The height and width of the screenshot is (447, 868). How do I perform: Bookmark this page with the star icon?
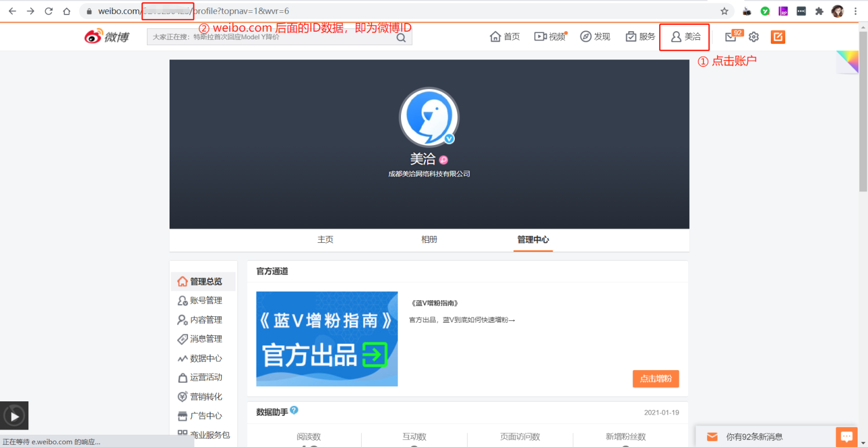click(724, 11)
